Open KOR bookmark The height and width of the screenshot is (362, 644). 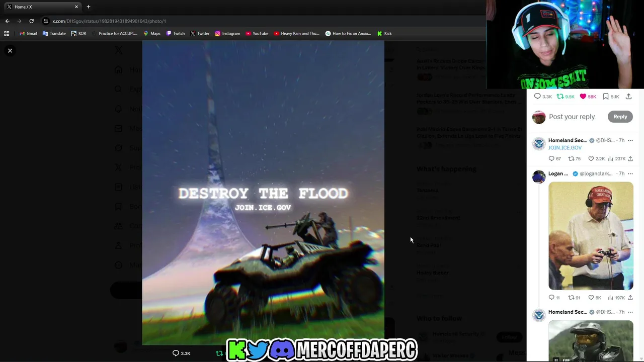click(78, 33)
